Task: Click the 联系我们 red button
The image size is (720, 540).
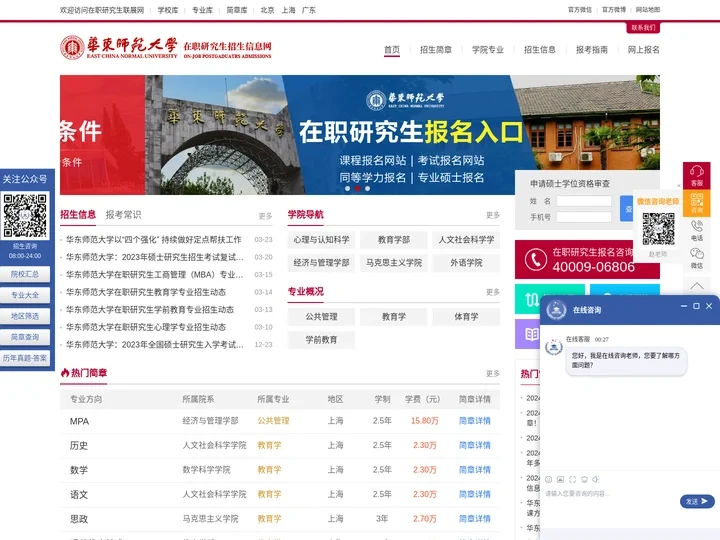Action: pyautogui.click(x=643, y=28)
